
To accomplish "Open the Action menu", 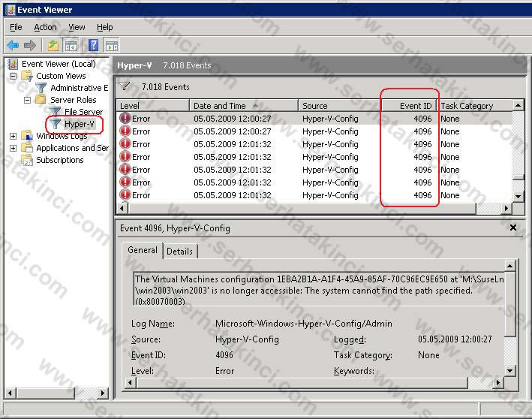I will 45,27.
